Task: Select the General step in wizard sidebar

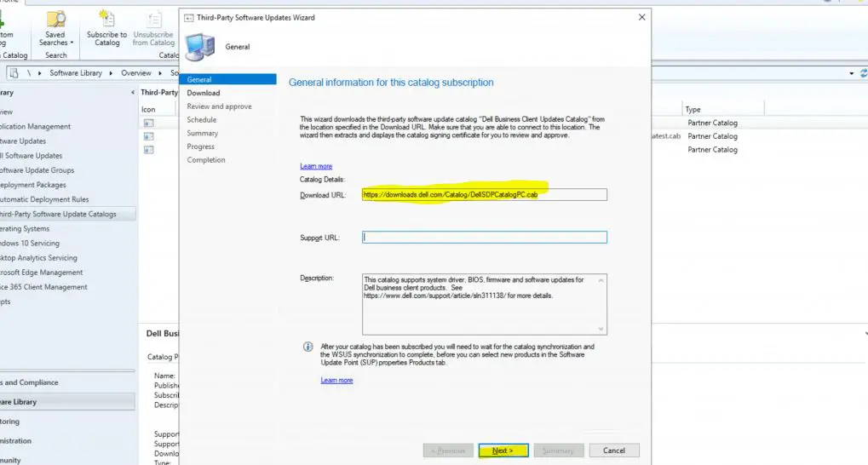Action: [x=199, y=79]
